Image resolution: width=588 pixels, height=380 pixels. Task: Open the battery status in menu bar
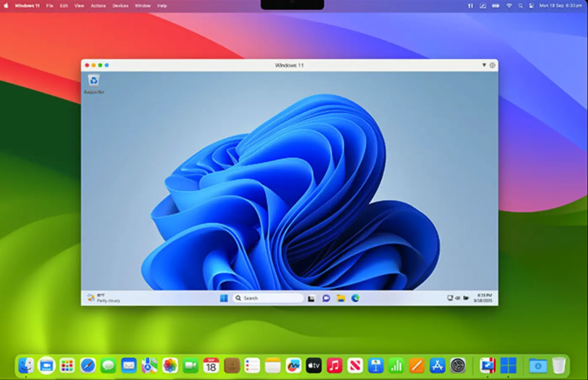pyautogui.click(x=496, y=6)
